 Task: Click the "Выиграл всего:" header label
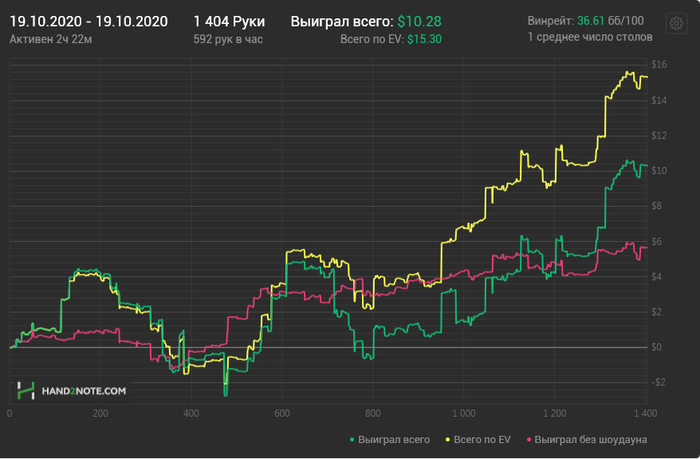tap(342, 21)
